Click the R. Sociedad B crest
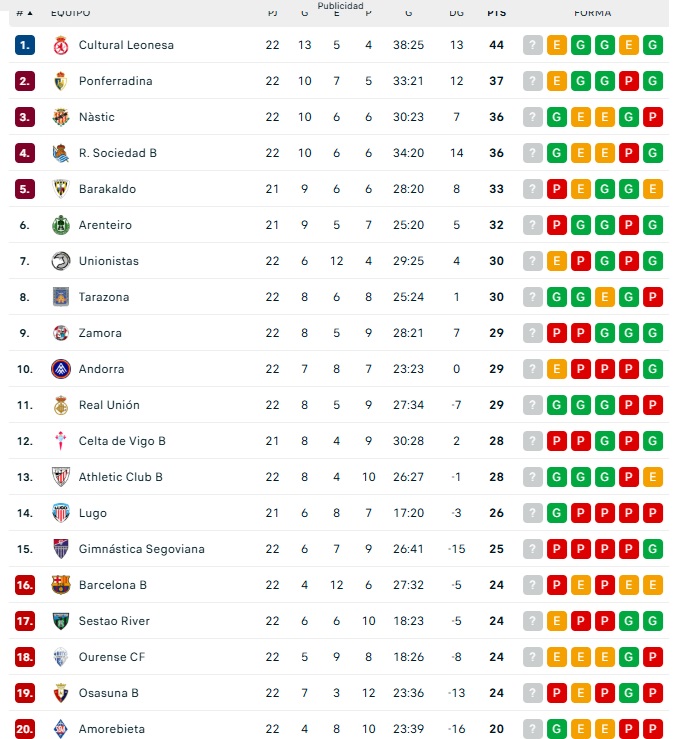This screenshot has height=739, width=674. (61, 153)
